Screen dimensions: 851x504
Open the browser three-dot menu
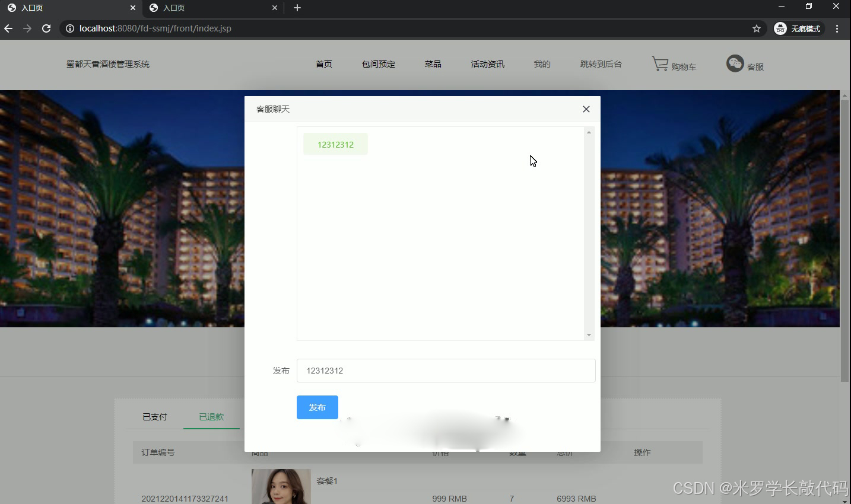[837, 28]
